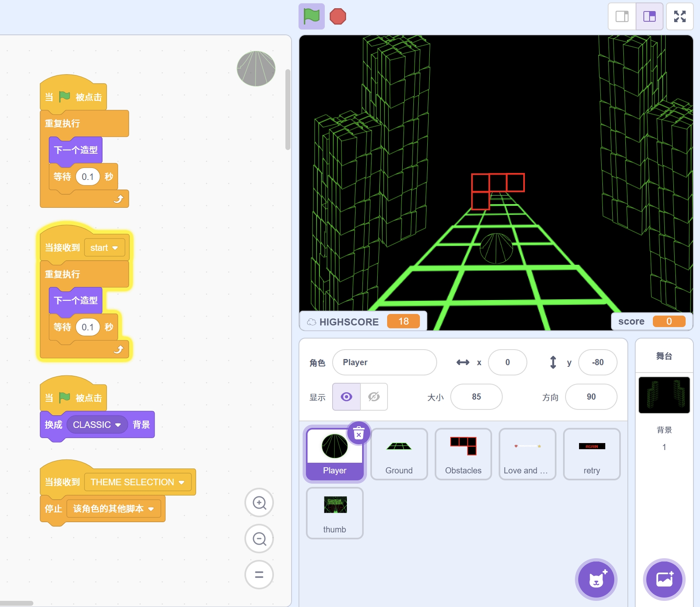Show the sprite using the eye toggle
Screen dimensions: 700x607
[347, 397]
